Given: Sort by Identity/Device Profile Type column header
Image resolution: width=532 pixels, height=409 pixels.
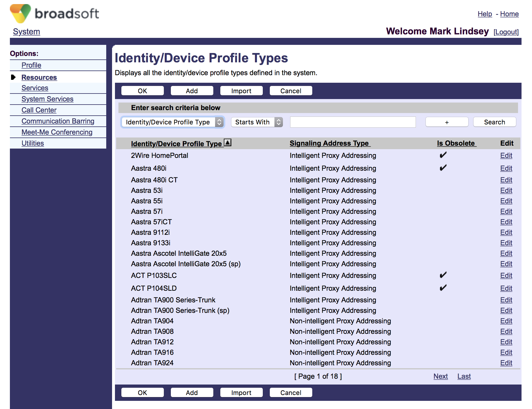Looking at the screenshot, I should pyautogui.click(x=176, y=144).
